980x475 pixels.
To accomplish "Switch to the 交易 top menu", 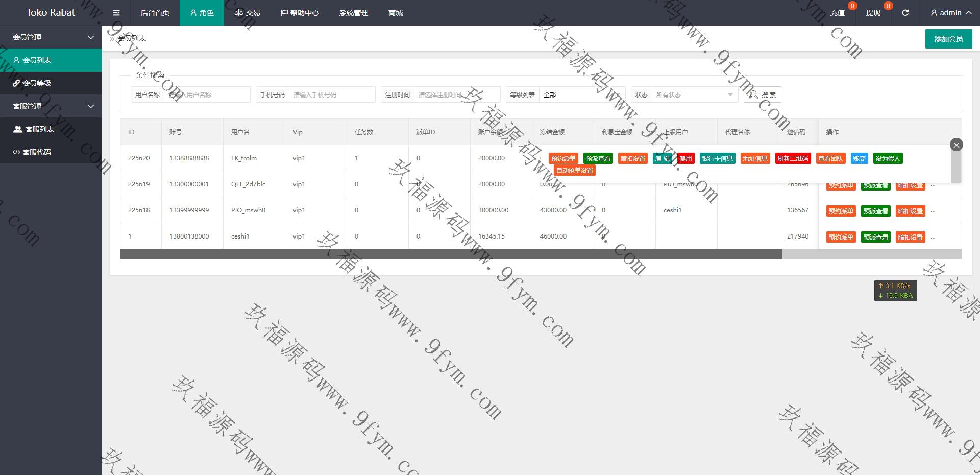I will click(x=248, y=13).
